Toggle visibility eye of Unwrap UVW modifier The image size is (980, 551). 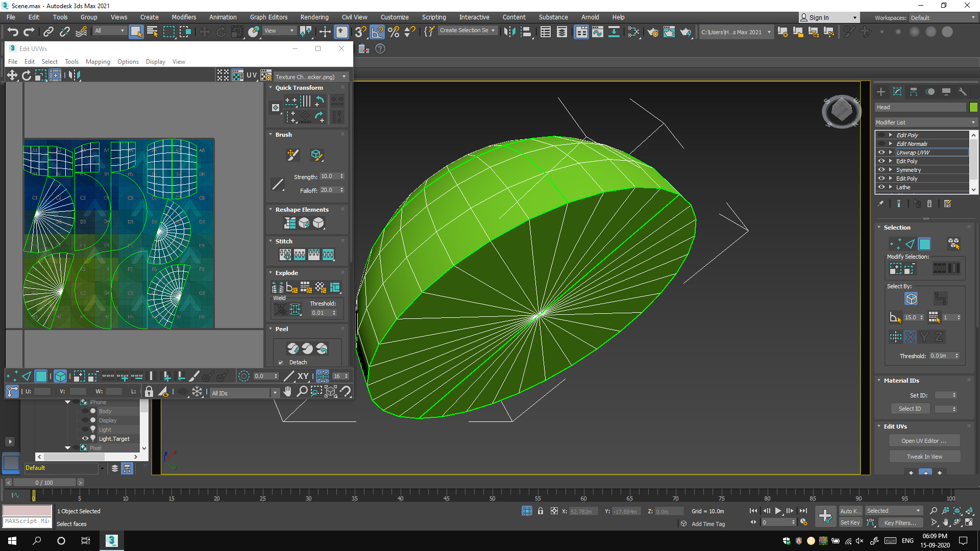click(x=881, y=152)
